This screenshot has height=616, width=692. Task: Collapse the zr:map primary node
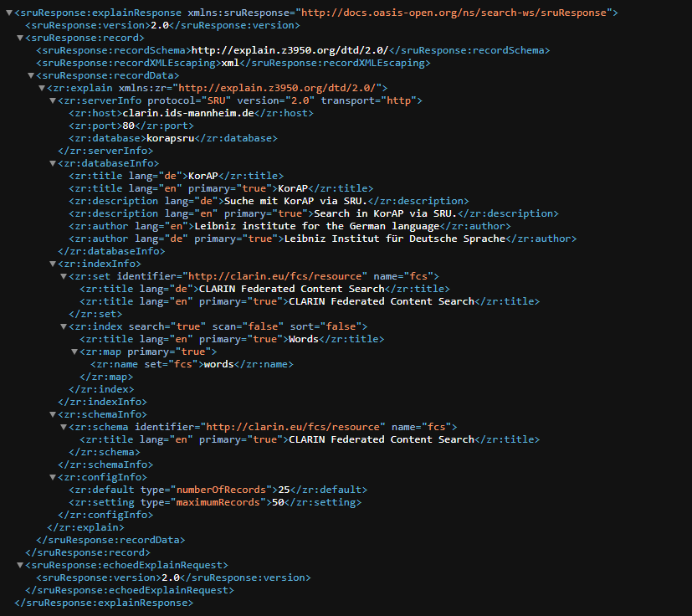[x=74, y=352]
